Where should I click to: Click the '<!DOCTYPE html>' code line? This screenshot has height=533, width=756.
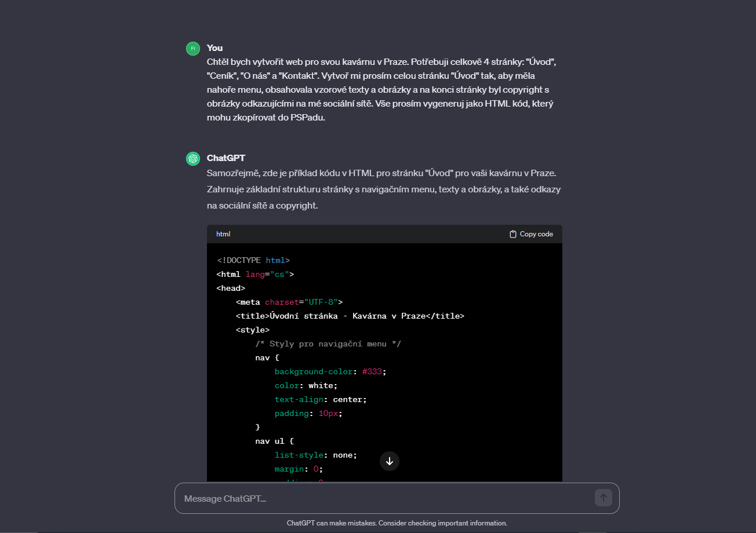click(253, 261)
